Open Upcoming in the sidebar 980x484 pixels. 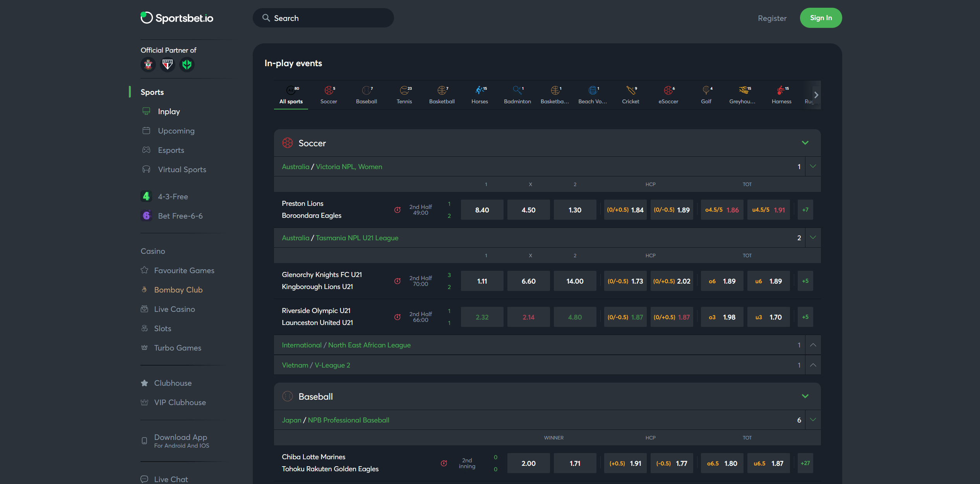point(176,131)
